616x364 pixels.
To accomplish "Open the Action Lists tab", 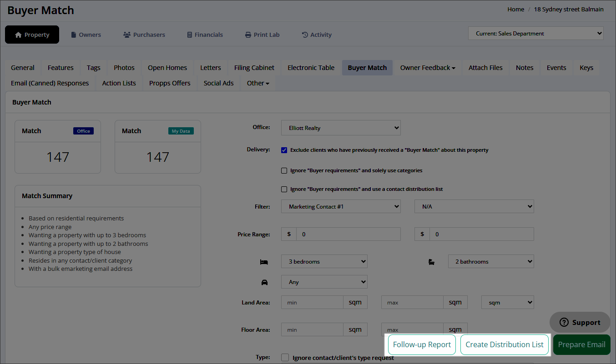I will [x=119, y=83].
